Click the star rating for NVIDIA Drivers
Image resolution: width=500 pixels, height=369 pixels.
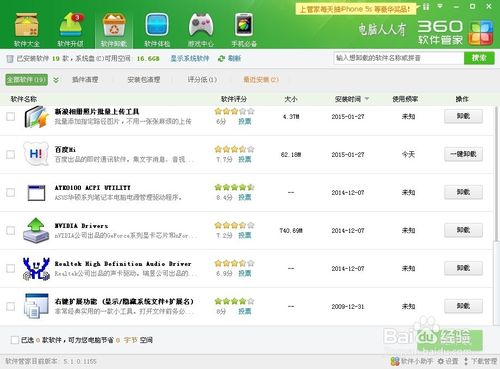[234, 225]
